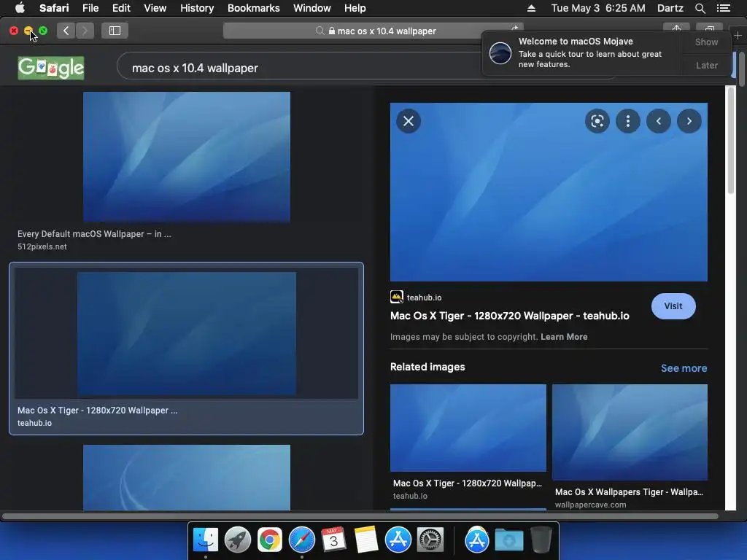Screen dimensions: 747x560
Task: Click the preview title 'Mac Os X Tiger - 1280x720 Wallpaper - teahub.io'
Action: 509,316
